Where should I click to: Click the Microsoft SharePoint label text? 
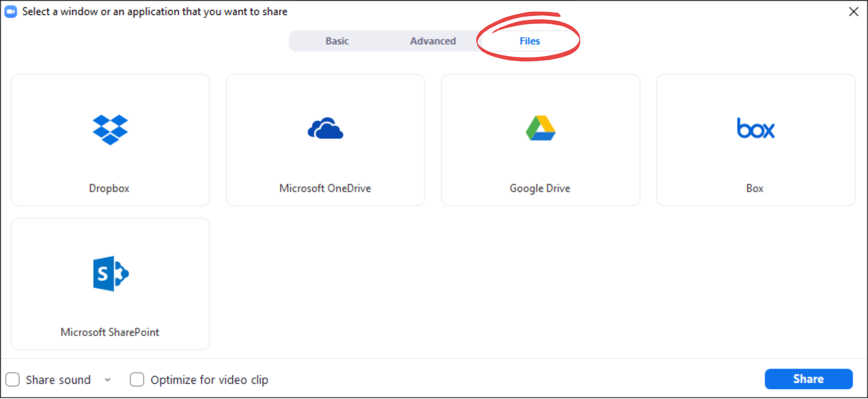pos(110,333)
